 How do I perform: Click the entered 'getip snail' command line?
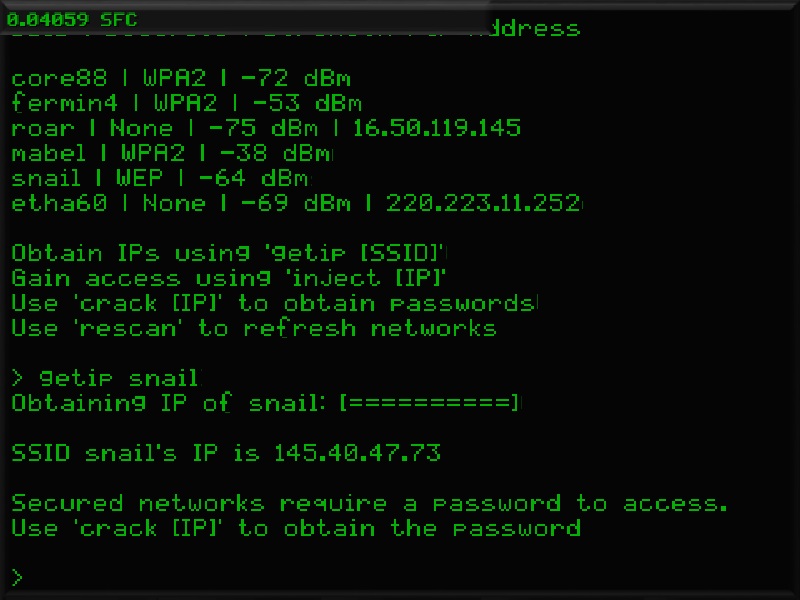coord(106,379)
